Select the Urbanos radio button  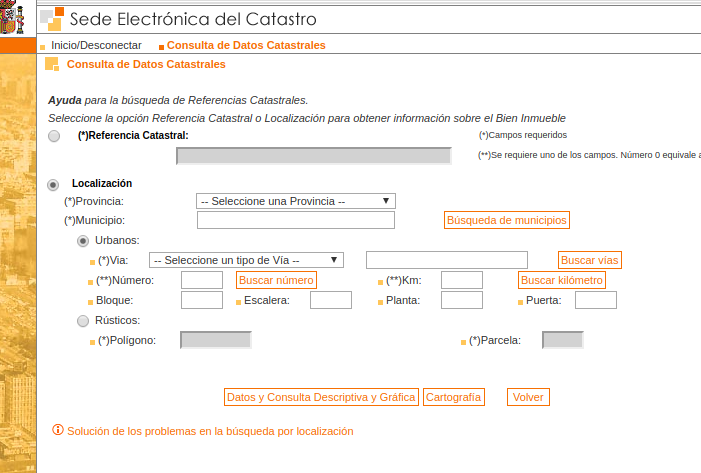click(x=83, y=241)
